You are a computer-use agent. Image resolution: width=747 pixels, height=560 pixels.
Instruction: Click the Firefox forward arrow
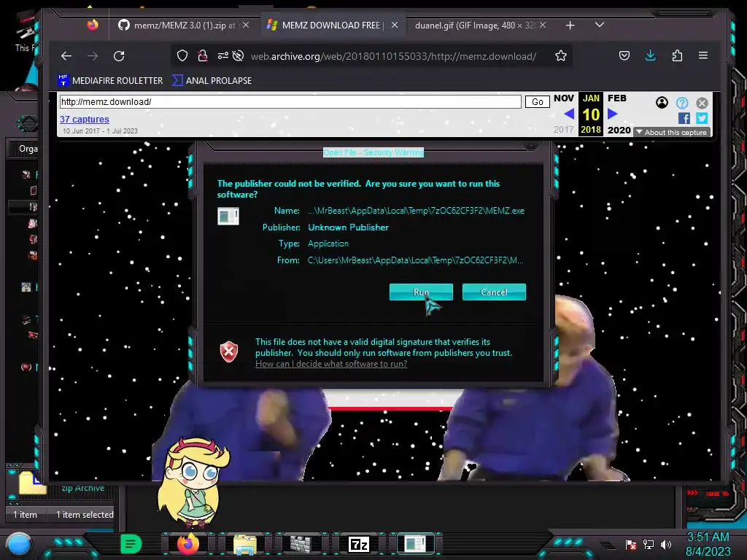[93, 56]
